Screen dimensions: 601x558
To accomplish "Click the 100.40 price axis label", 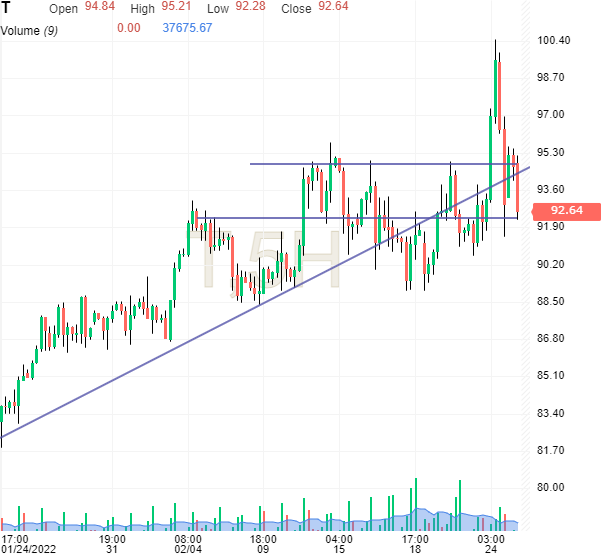I will [x=553, y=40].
